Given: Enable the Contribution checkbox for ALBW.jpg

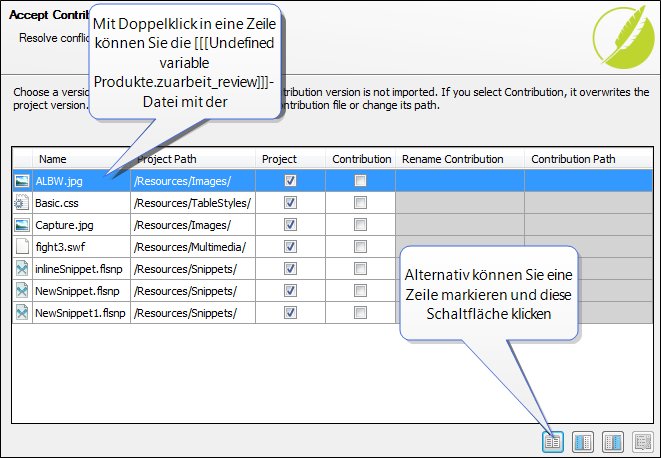Looking at the screenshot, I should point(360,181).
